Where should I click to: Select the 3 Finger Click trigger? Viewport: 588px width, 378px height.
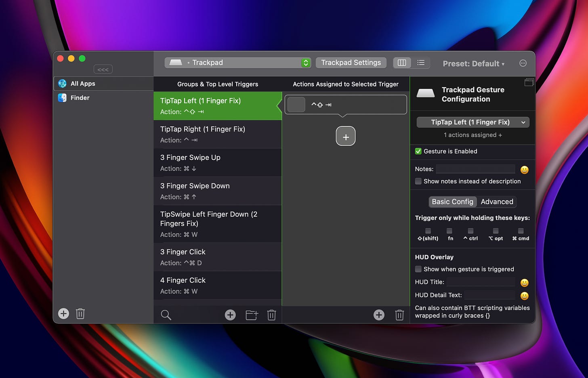point(217,257)
